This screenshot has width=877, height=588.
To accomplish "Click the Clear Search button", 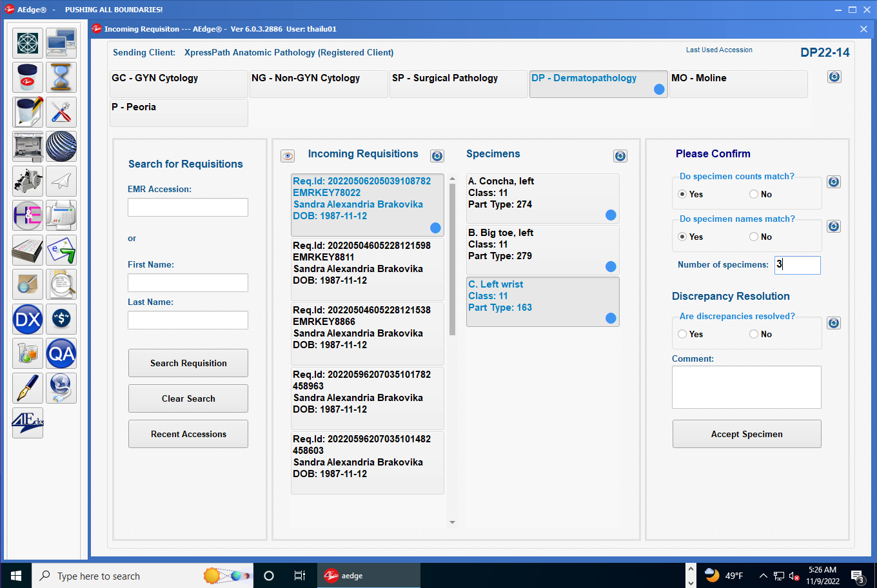I will point(188,398).
